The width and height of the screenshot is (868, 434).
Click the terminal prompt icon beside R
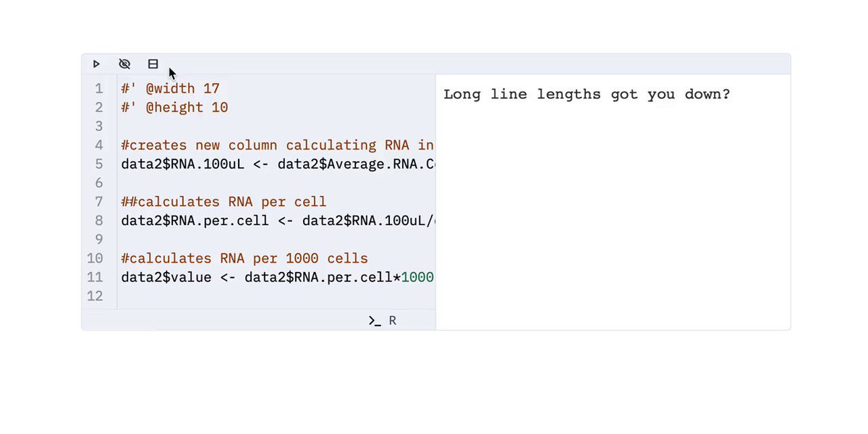point(375,320)
